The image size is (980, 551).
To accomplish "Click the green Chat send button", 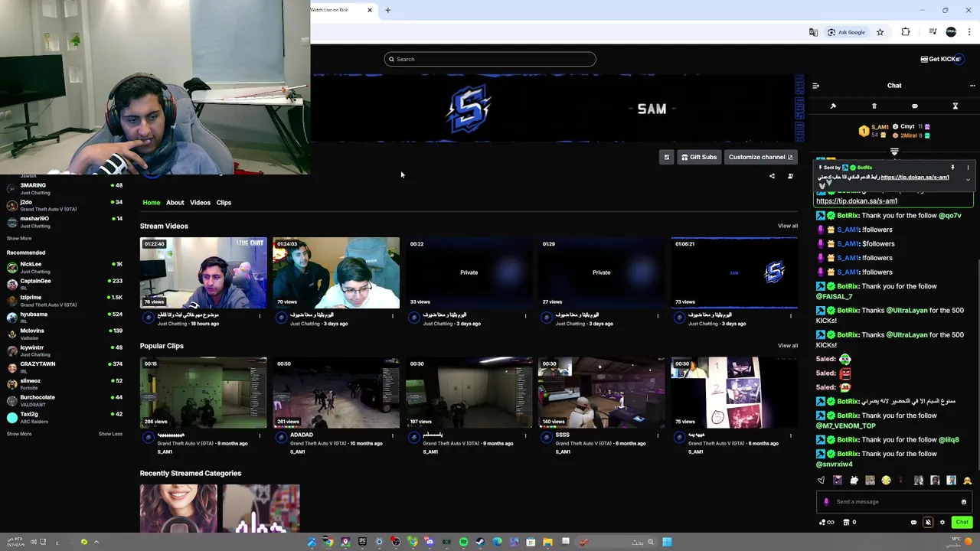I will click(x=962, y=522).
